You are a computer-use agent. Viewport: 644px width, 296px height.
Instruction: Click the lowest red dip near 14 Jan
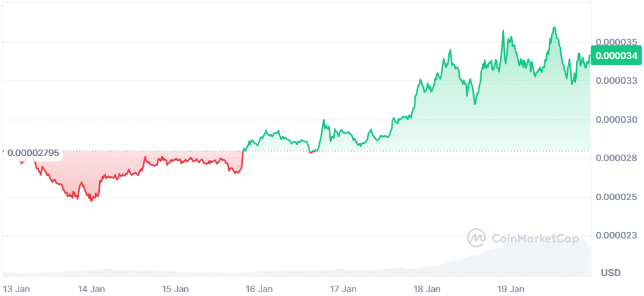pyautogui.click(x=91, y=200)
